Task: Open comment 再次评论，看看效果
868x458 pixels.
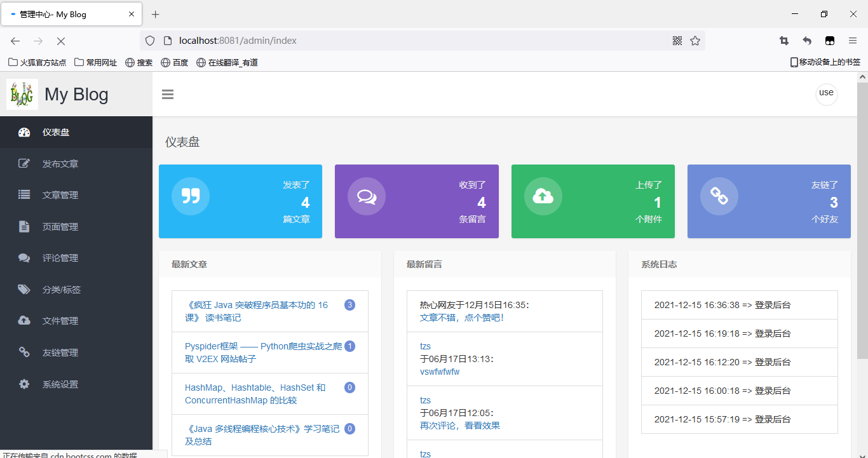Action: [460, 426]
